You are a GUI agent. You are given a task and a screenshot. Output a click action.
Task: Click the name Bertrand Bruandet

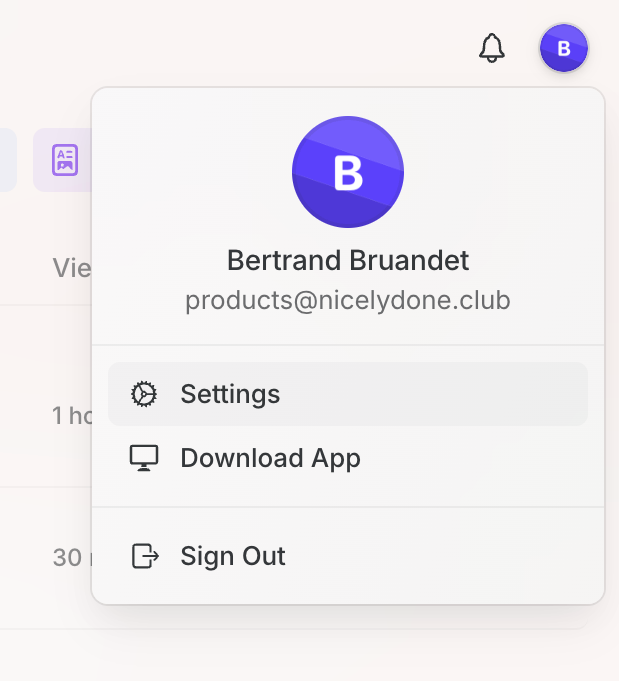[x=348, y=260]
